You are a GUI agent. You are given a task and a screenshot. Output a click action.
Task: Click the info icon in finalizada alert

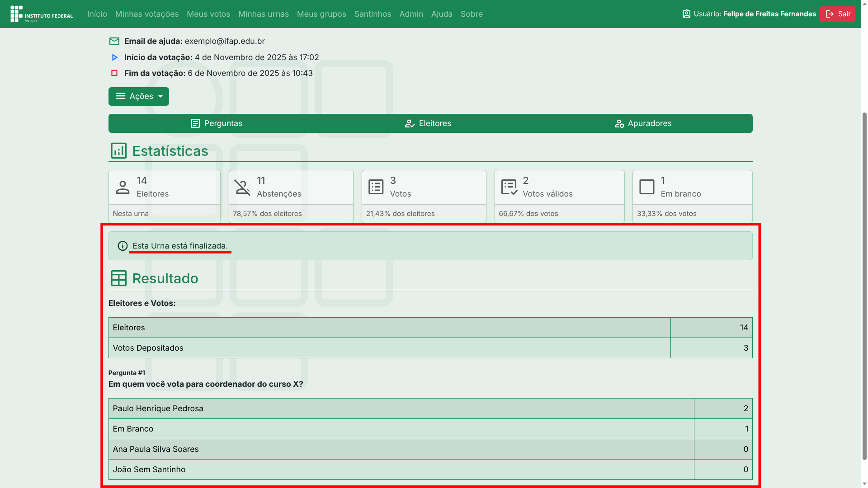[x=123, y=246]
